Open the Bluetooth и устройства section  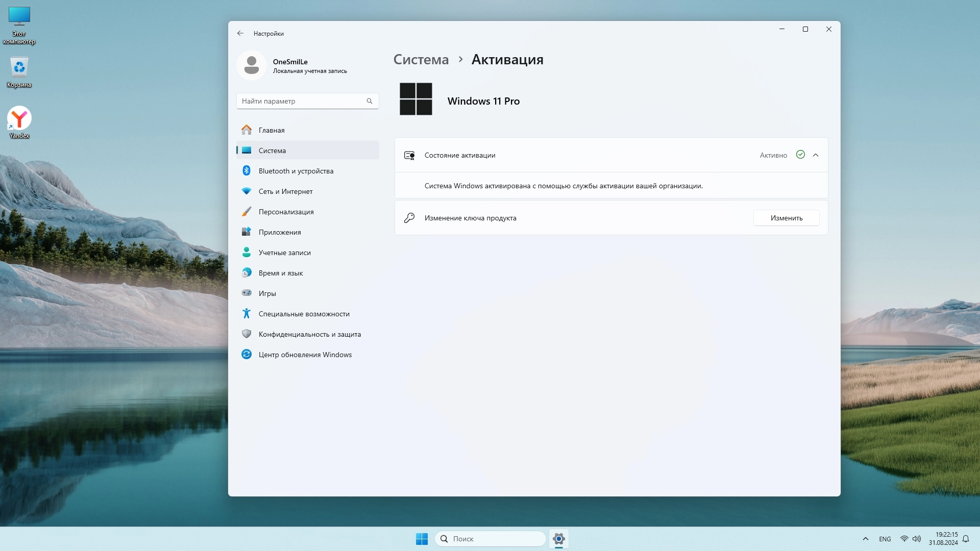pos(296,171)
